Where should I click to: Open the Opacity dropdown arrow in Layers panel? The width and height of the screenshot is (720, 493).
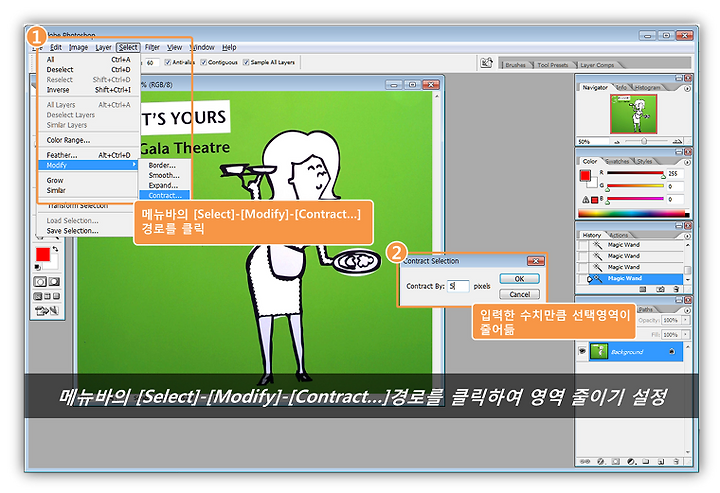point(686,320)
